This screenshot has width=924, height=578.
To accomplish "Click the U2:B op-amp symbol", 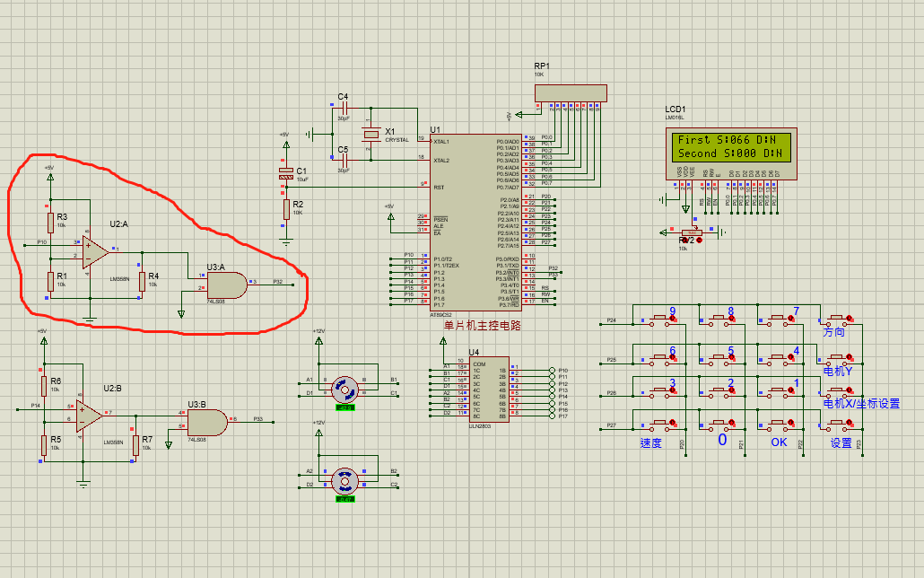I will click(x=89, y=416).
